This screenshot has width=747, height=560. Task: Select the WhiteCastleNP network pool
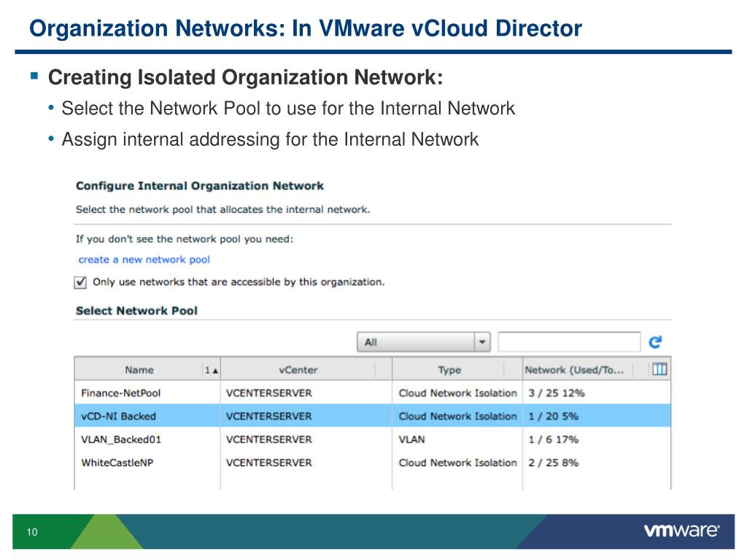pyautogui.click(x=373, y=462)
